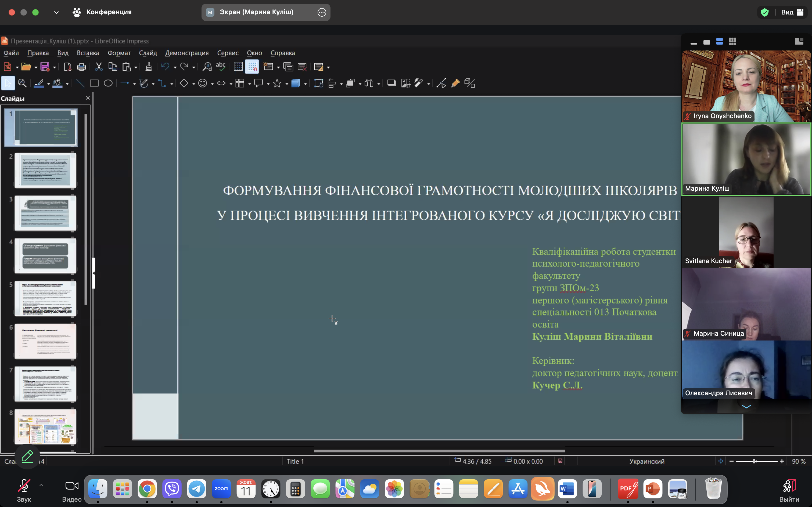Click the zoom out minus button

pyautogui.click(x=731, y=461)
